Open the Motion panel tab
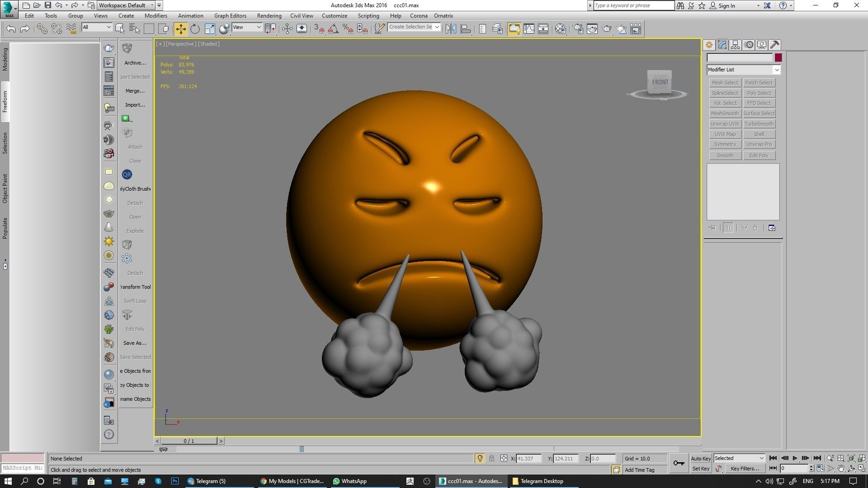The image size is (868, 488). pos(749,45)
